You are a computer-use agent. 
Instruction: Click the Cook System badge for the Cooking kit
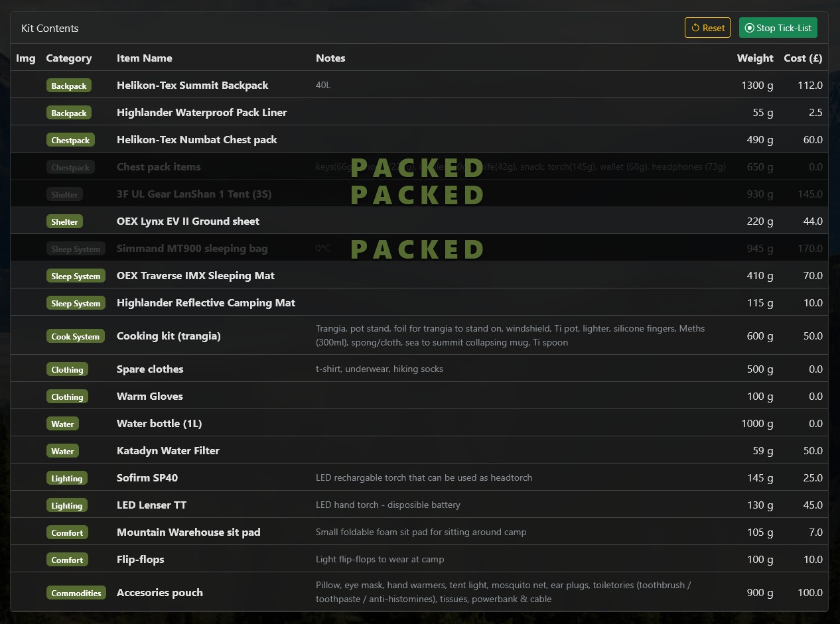[76, 336]
